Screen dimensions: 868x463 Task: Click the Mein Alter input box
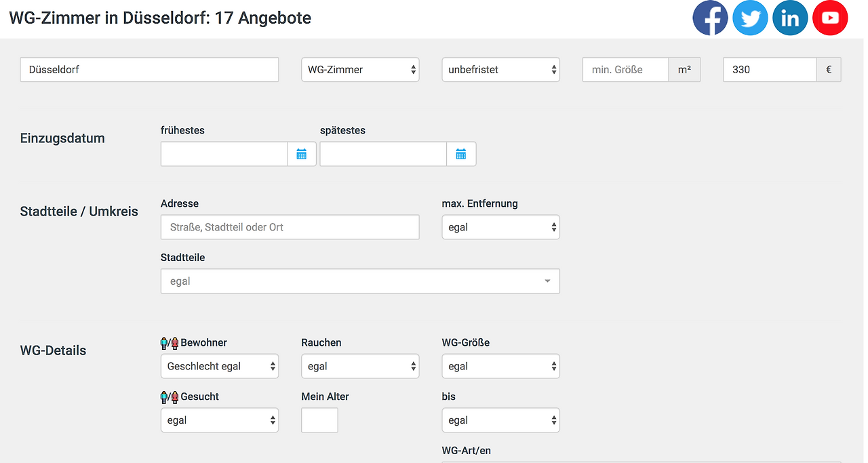(x=319, y=421)
